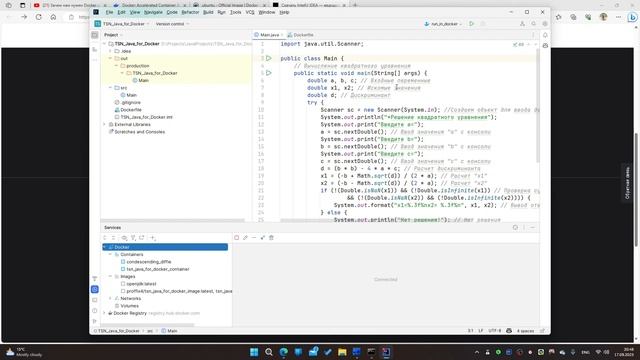Open the Notifications bell in right sidebar
The width and height of the screenshot is (640, 360).
(545, 35)
